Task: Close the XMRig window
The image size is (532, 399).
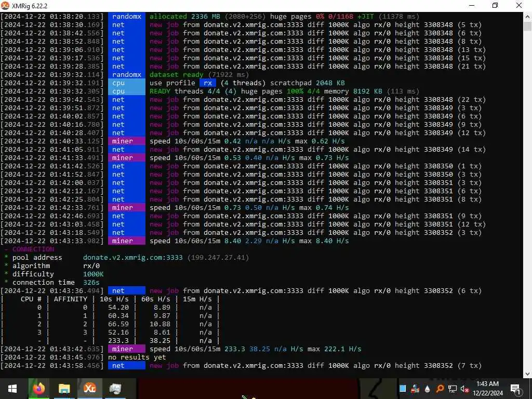Action: pyautogui.click(x=519, y=5)
